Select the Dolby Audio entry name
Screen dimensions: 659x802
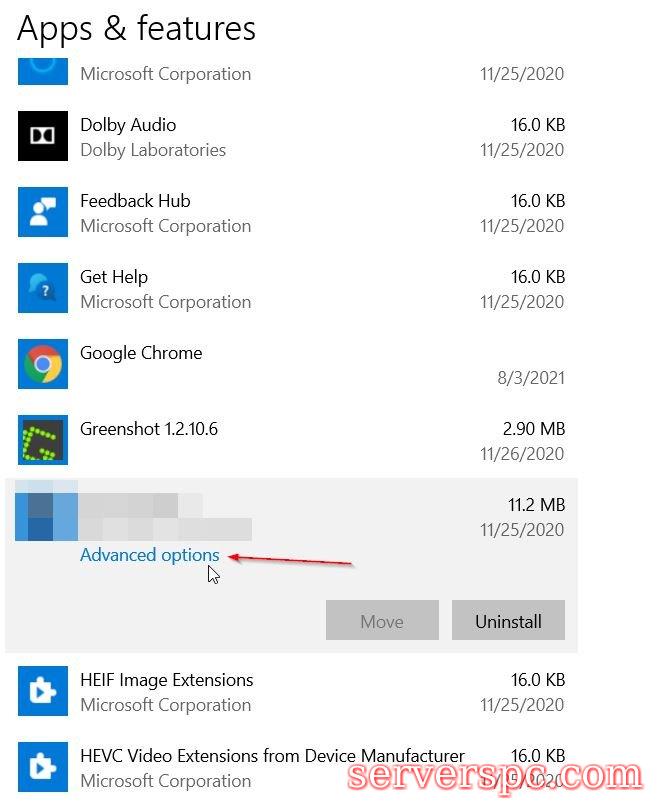[x=128, y=125]
